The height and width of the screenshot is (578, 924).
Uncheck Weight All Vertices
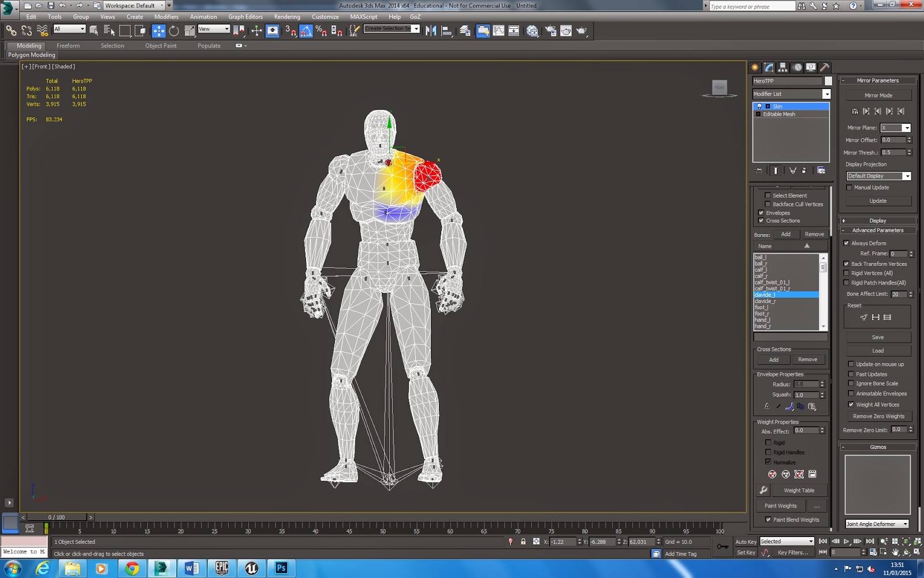coord(851,405)
